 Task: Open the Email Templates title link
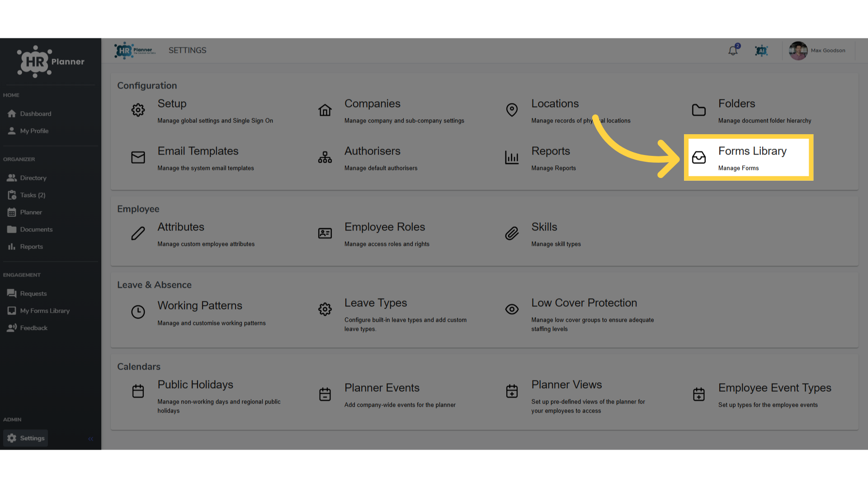198,151
